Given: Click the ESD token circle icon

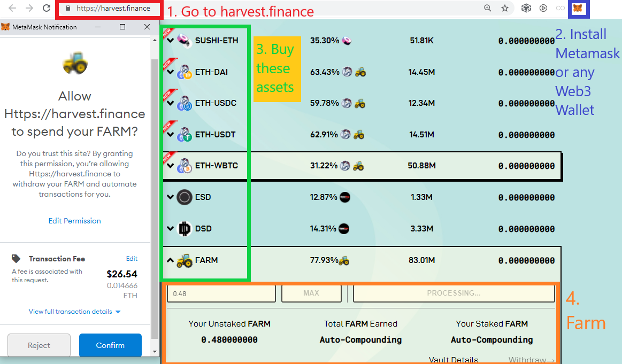Looking at the screenshot, I should [x=184, y=197].
